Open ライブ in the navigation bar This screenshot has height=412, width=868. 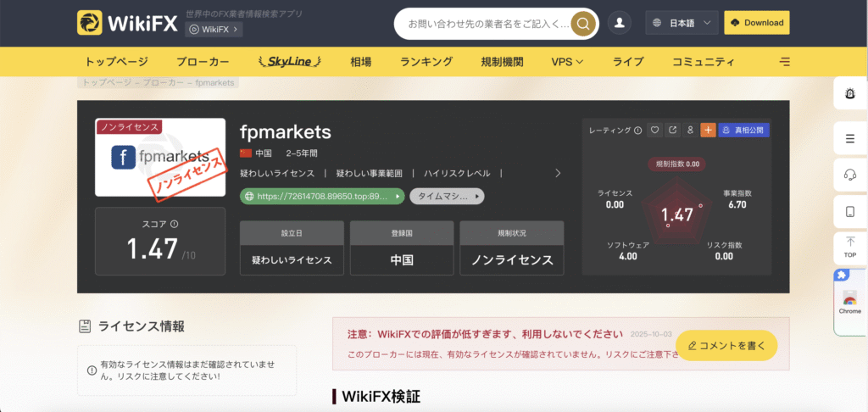(x=628, y=62)
